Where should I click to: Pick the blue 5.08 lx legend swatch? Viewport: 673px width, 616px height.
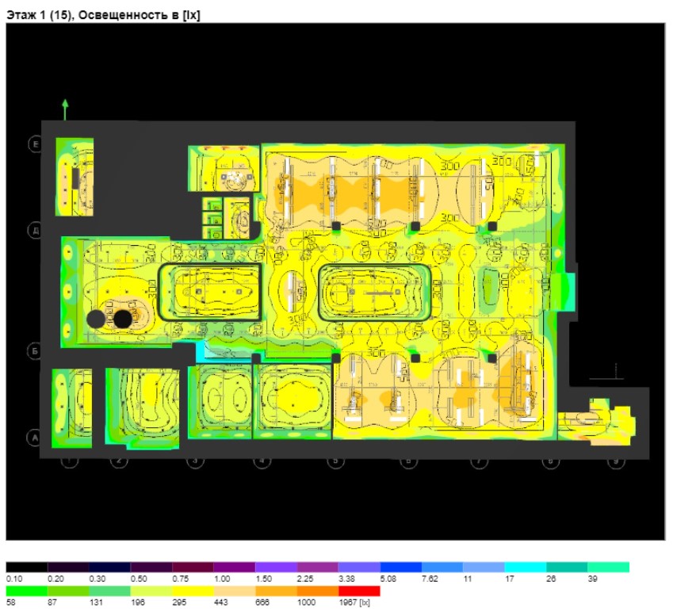(x=400, y=568)
